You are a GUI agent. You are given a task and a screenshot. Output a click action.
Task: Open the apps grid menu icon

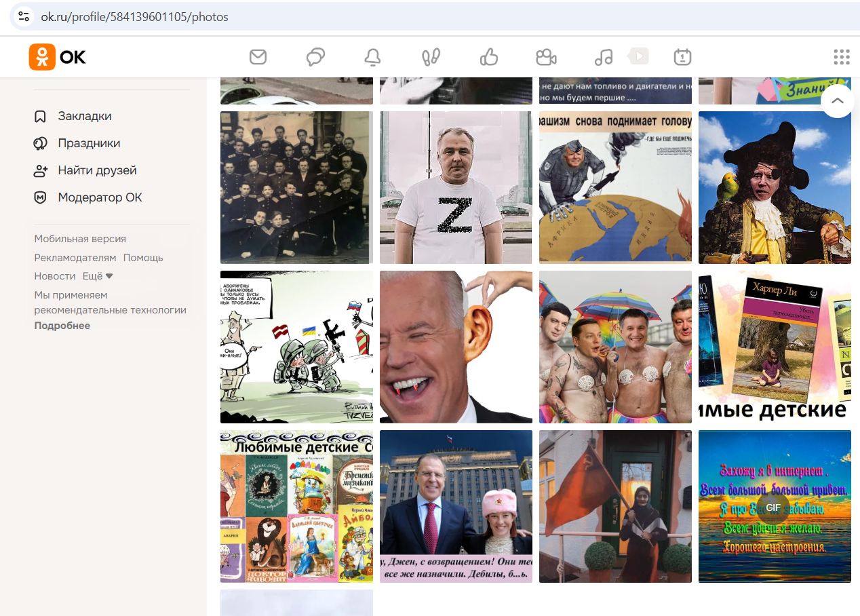pyautogui.click(x=841, y=57)
